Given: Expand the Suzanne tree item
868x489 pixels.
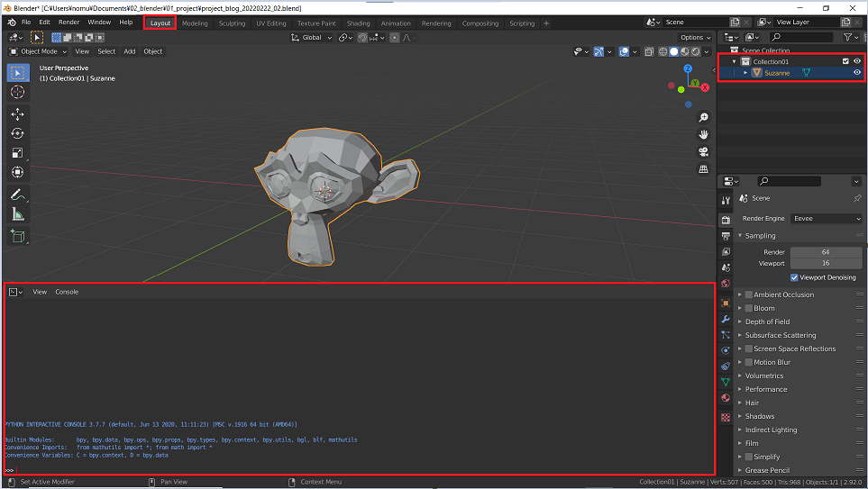Looking at the screenshot, I should point(745,73).
